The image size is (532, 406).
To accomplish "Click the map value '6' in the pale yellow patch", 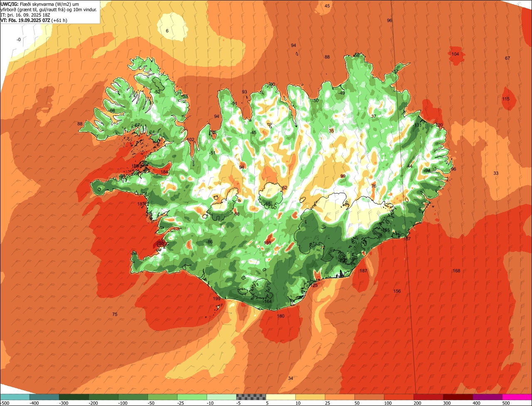I will (x=167, y=31).
